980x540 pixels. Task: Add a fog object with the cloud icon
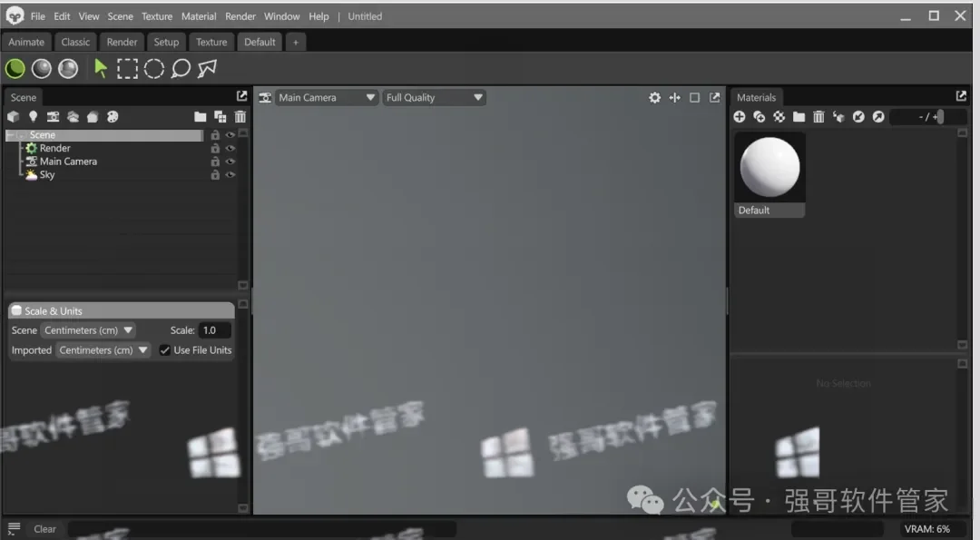pyautogui.click(x=73, y=116)
